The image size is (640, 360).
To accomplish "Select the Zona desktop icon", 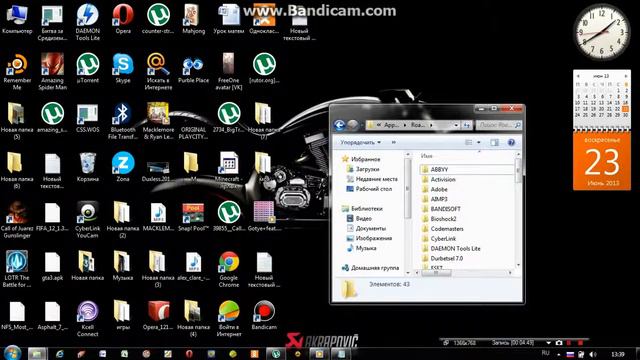I will click(123, 167).
